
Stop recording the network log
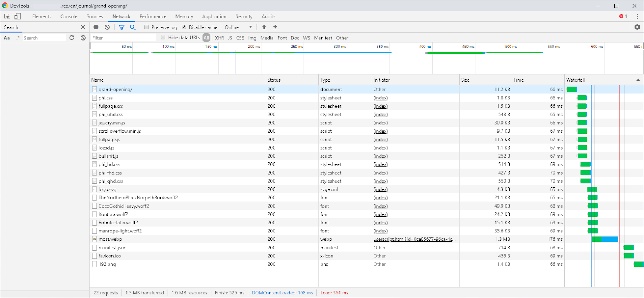[x=96, y=27]
